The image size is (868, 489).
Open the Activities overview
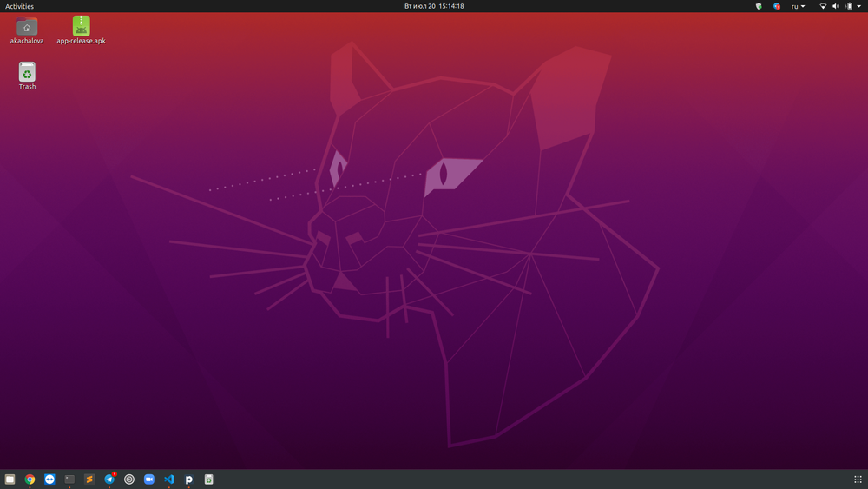(x=19, y=6)
